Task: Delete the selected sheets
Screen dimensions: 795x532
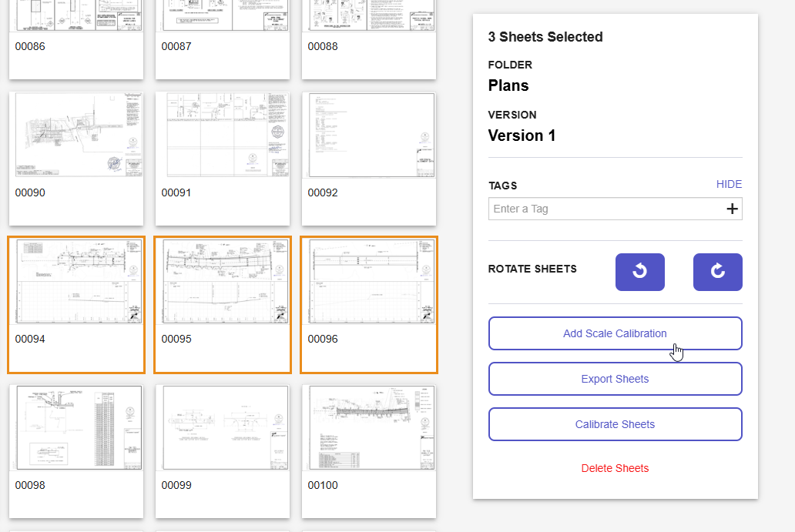Action: (614, 467)
